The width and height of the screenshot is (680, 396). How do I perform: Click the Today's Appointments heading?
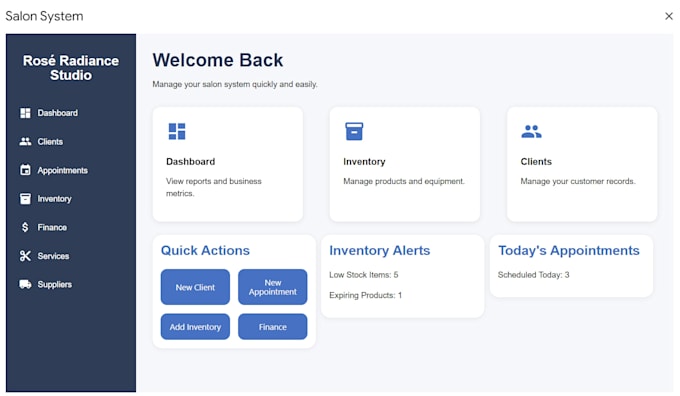click(x=569, y=250)
